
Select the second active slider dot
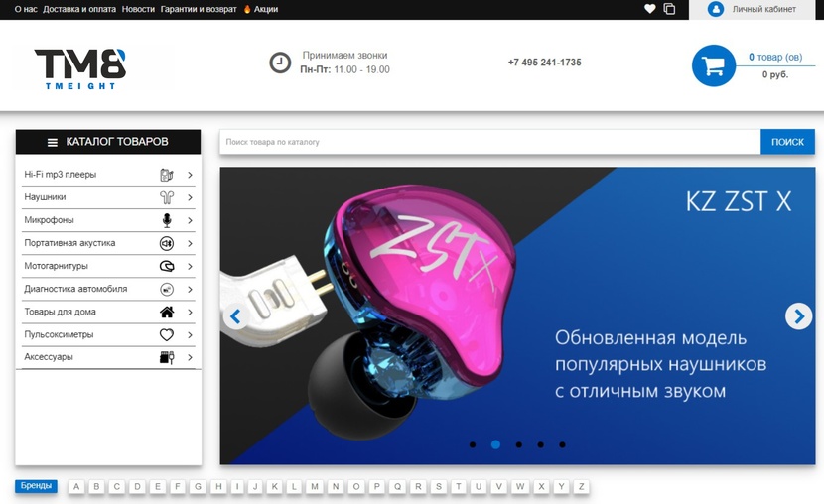click(x=495, y=444)
